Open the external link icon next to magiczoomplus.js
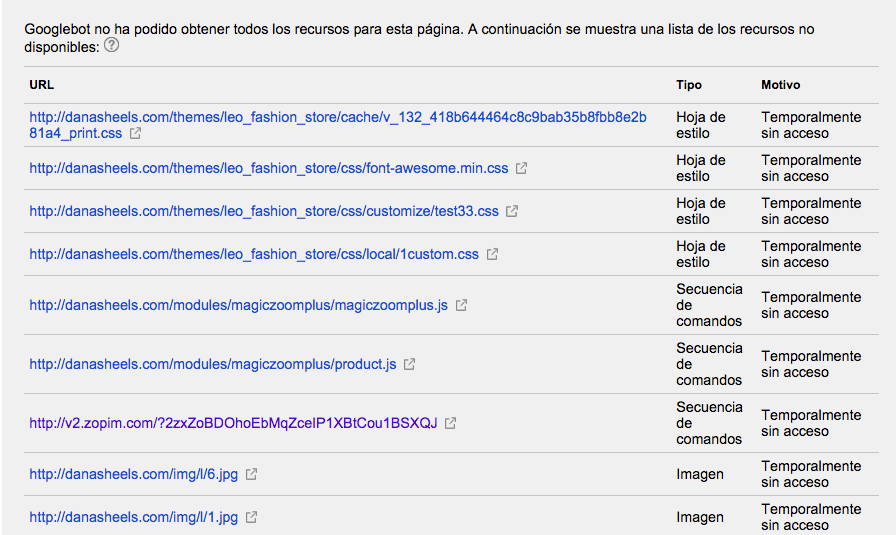The width and height of the screenshot is (896, 535). [x=461, y=305]
